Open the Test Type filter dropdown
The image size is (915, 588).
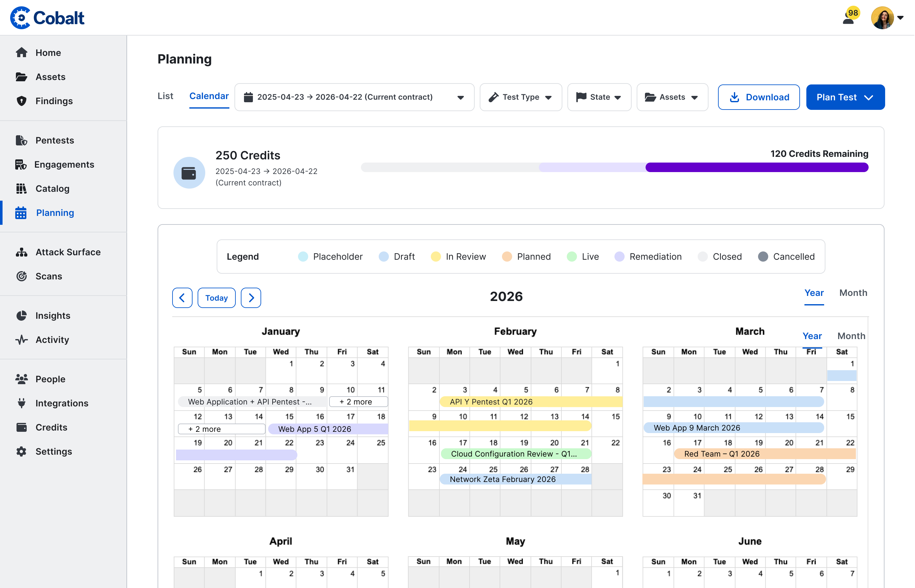pos(520,97)
